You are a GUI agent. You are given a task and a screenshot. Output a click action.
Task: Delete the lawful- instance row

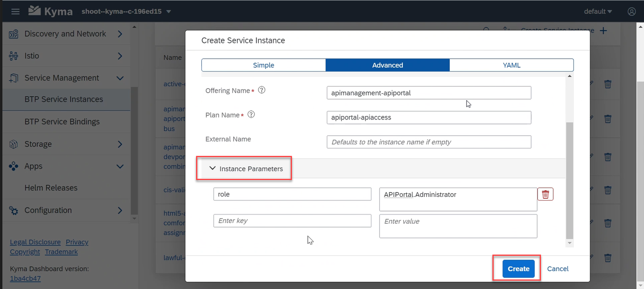pyautogui.click(x=608, y=257)
